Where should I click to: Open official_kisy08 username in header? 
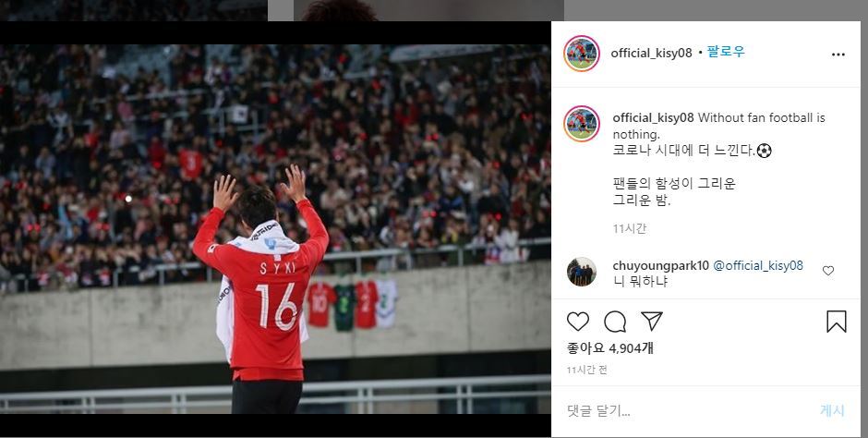click(x=651, y=54)
